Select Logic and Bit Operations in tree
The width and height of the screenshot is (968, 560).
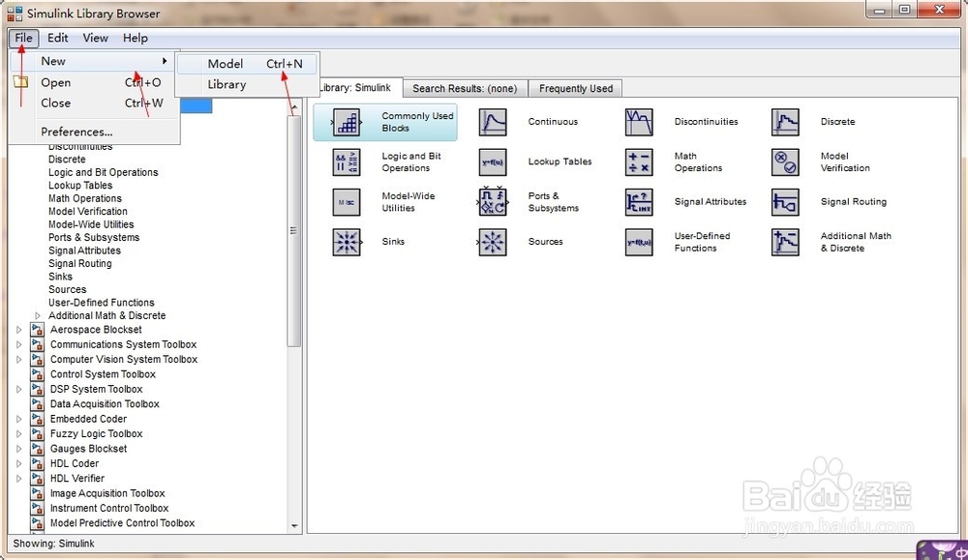[104, 172]
